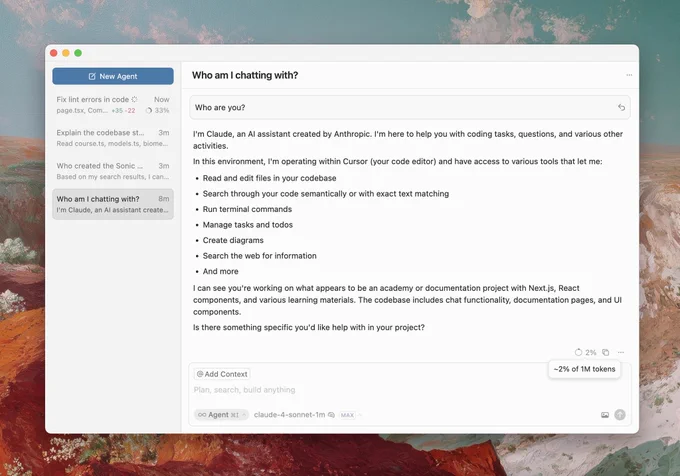
Task: Click the 'And more' bullet text
Action: click(220, 271)
